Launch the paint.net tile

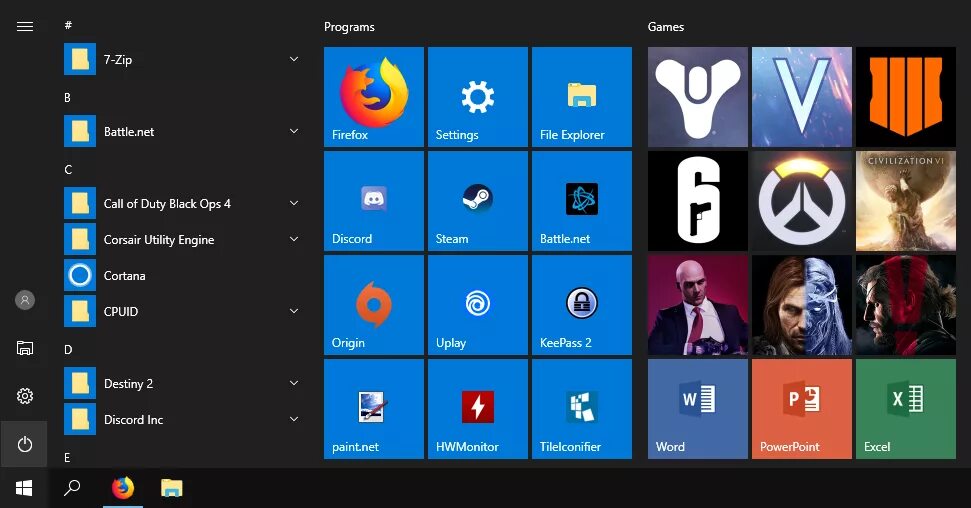(x=374, y=409)
